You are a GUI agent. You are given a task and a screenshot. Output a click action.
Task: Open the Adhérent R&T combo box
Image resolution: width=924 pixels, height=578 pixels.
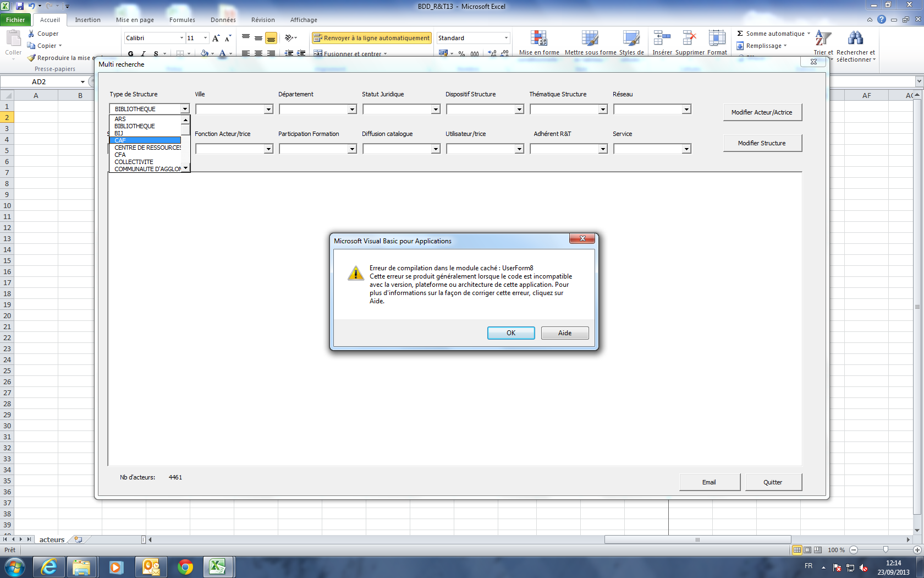tap(603, 149)
